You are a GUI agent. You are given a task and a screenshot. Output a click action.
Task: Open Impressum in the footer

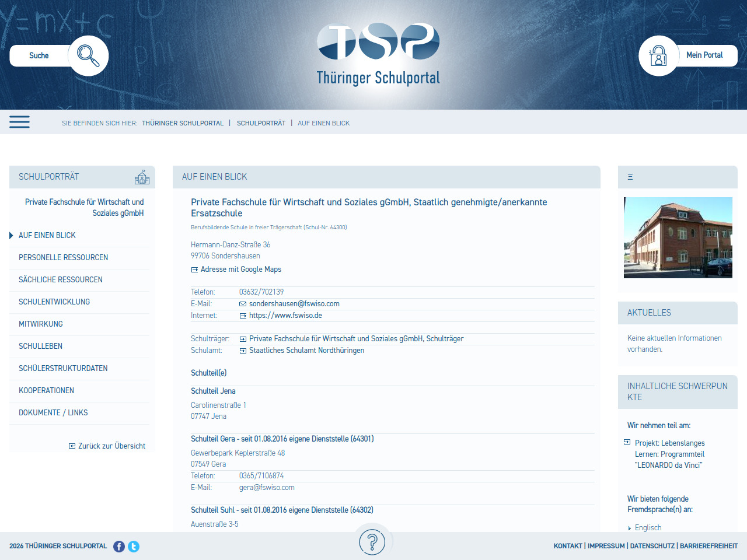point(606,546)
